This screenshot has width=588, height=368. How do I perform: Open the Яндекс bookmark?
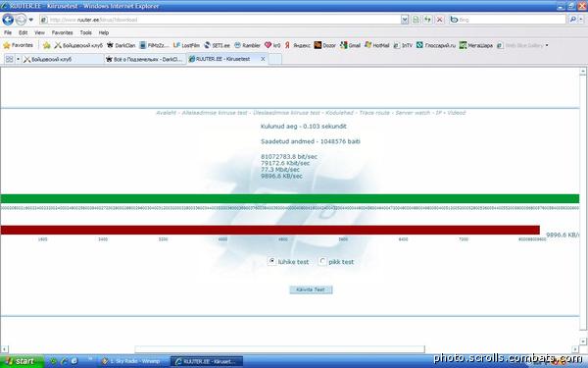[297, 45]
